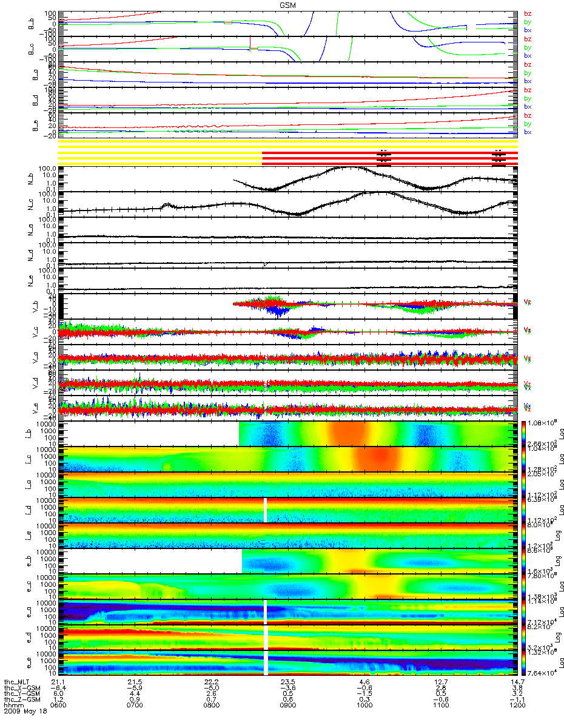Click the yellow segment of the mode bar
This screenshot has height=728, width=564.
pyautogui.click(x=160, y=153)
